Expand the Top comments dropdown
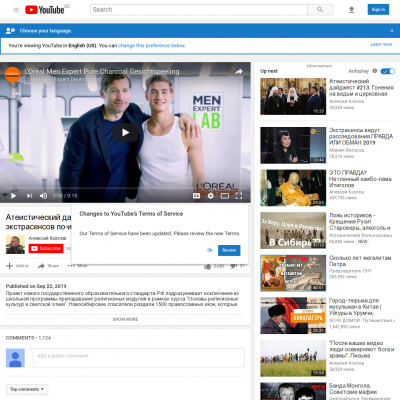Viewport: 400px width, 400px height. (x=27, y=389)
